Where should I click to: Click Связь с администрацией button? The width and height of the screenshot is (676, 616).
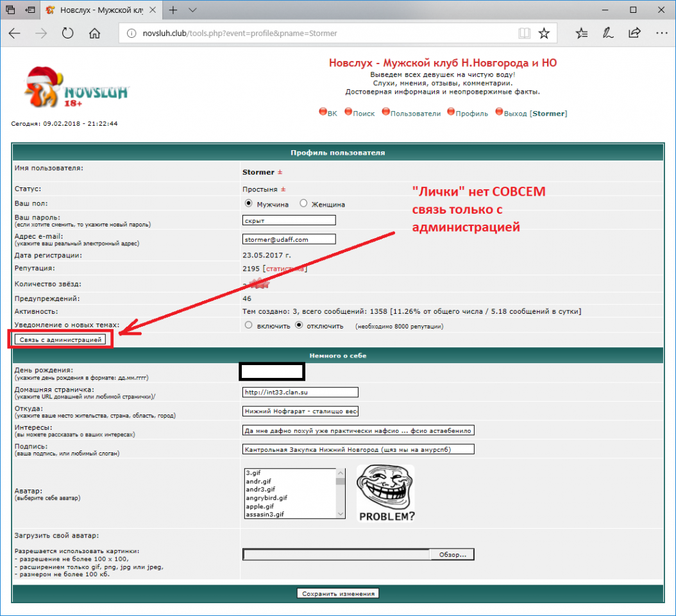[x=60, y=339]
